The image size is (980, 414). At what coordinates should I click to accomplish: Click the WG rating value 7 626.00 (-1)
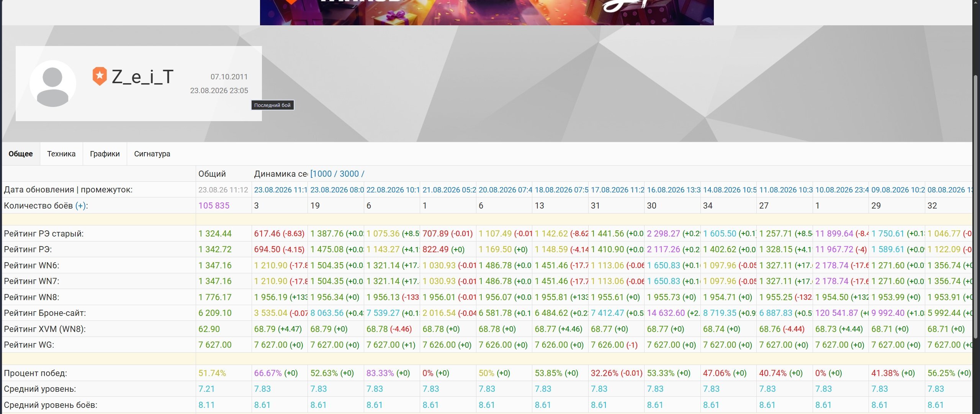point(614,345)
